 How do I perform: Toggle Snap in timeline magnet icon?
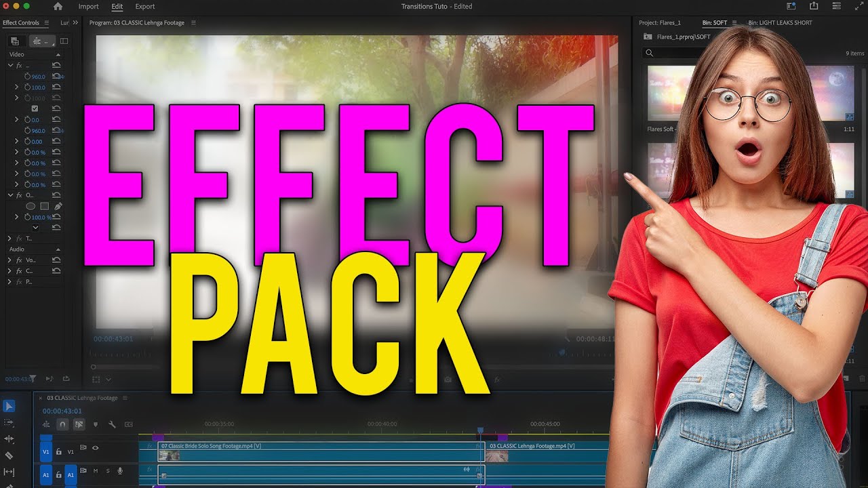point(62,424)
